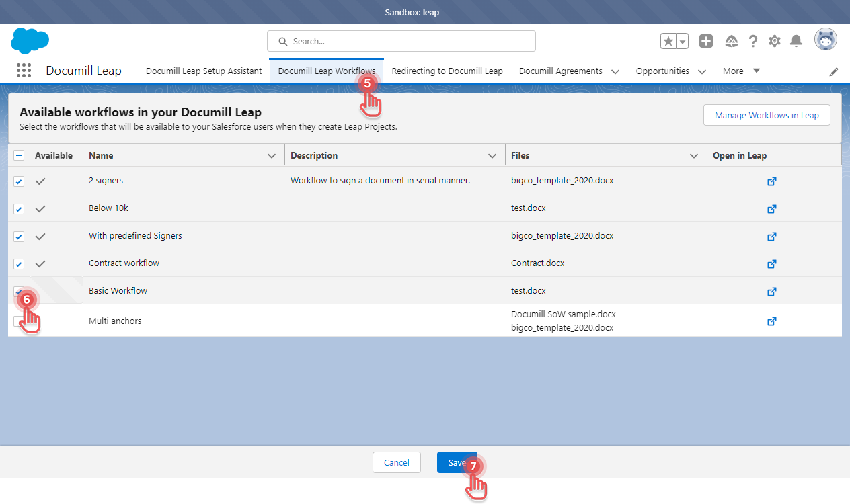850x504 pixels.
Task: Open the More tab dropdown
Action: (x=757, y=71)
